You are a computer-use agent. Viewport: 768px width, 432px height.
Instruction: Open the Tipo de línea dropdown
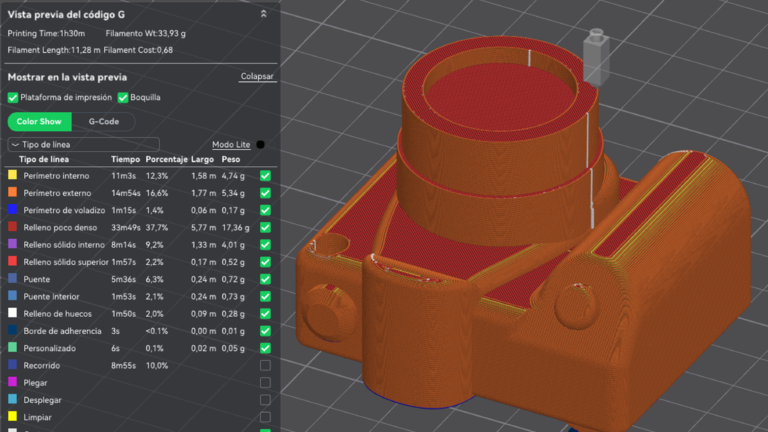click(x=84, y=144)
